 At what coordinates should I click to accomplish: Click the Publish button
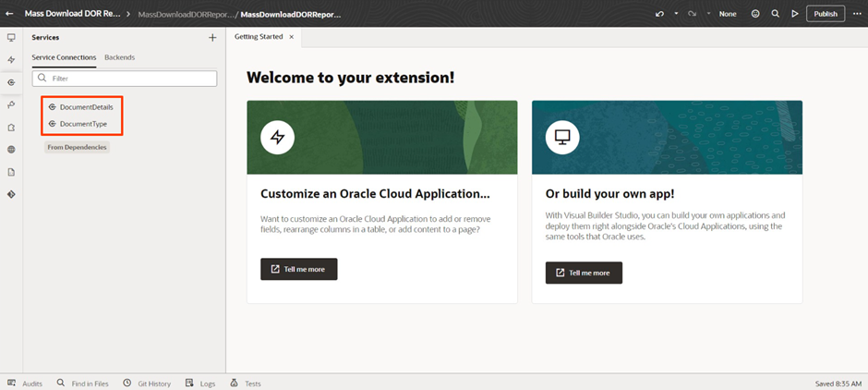pos(826,14)
